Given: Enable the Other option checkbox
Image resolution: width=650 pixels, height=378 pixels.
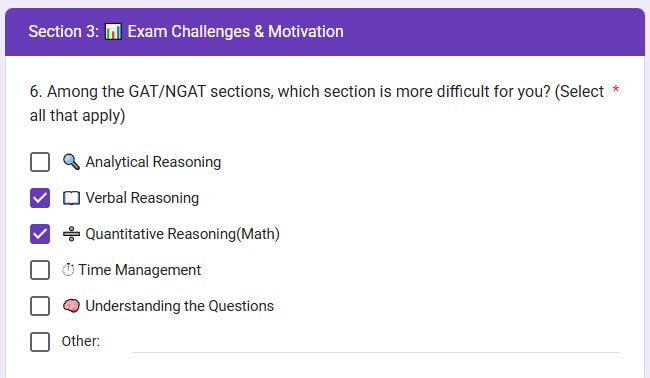Looking at the screenshot, I should coord(40,342).
